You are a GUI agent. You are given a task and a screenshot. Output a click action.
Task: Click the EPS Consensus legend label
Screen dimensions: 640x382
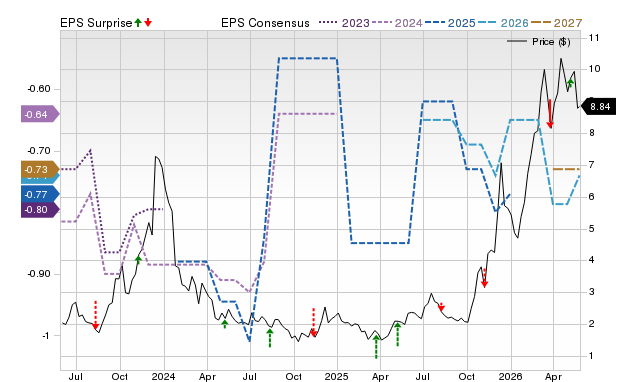pyautogui.click(x=265, y=23)
